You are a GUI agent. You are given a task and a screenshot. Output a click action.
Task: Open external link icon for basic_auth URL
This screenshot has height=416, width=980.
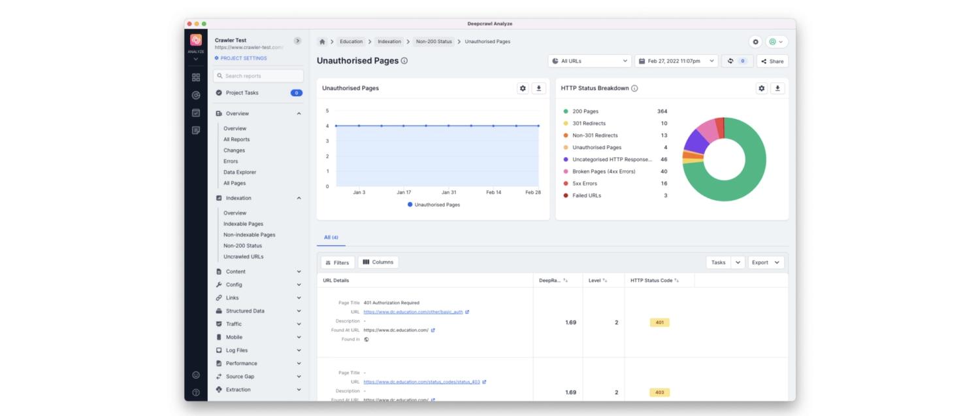[x=467, y=312]
